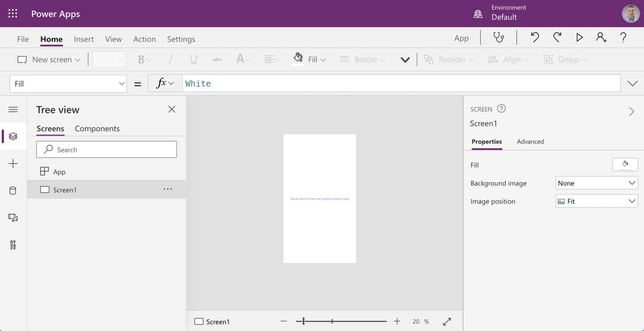Click the Redo arrow icon
Image resolution: width=644 pixels, height=331 pixels.
[557, 37]
